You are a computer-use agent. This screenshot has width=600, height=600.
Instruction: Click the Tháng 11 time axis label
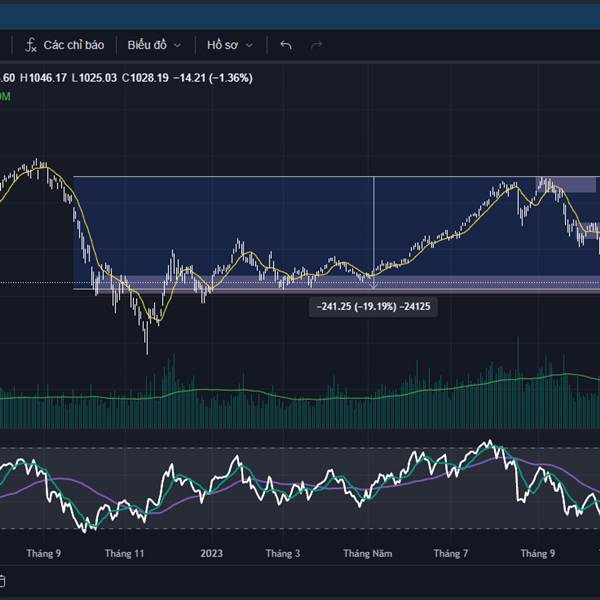[124, 553]
